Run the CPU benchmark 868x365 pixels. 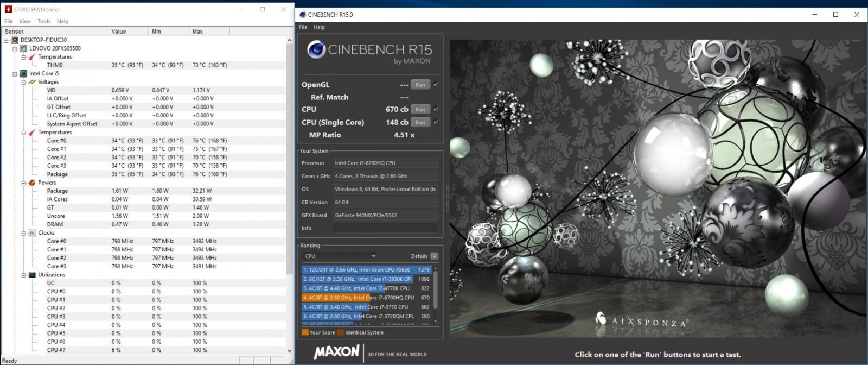[x=420, y=109]
